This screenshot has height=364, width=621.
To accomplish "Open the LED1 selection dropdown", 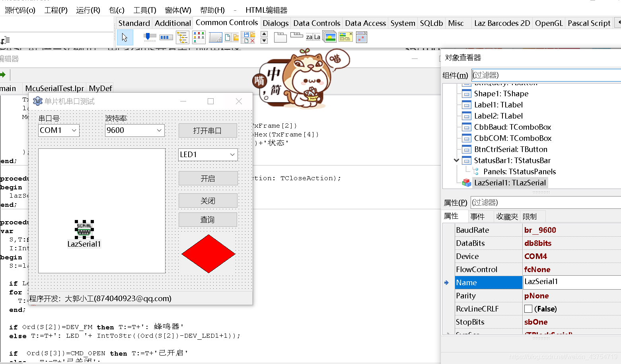I will tap(232, 154).
